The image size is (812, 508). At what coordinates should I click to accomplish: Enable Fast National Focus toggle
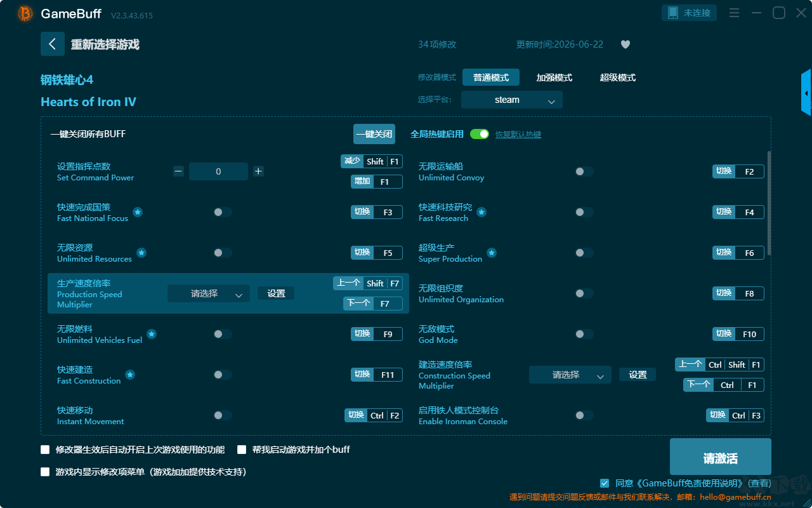(223, 212)
